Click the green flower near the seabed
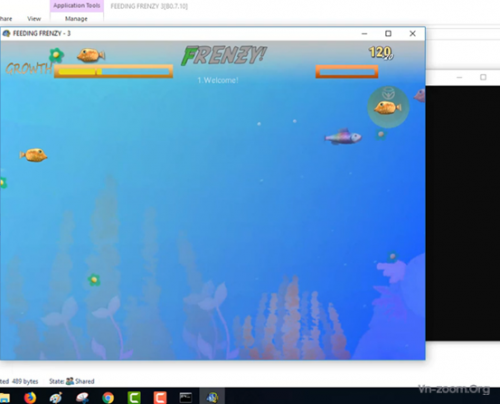Screen dimensions: 500x404 (x=94, y=279)
